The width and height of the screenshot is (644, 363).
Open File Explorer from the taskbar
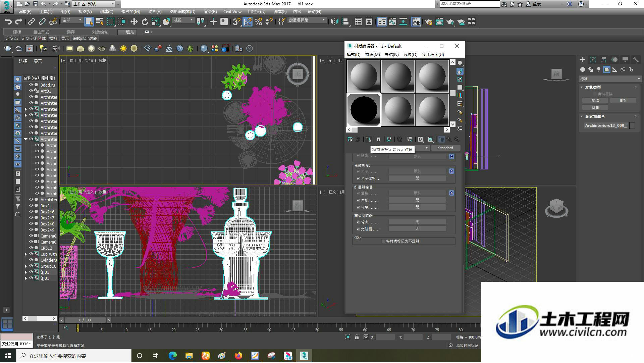point(189,356)
